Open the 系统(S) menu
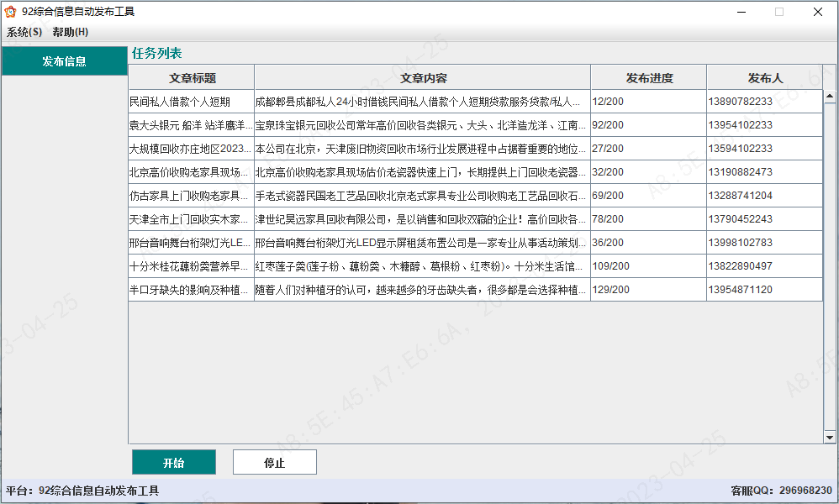Screen dimensions: 839x504 [24, 32]
